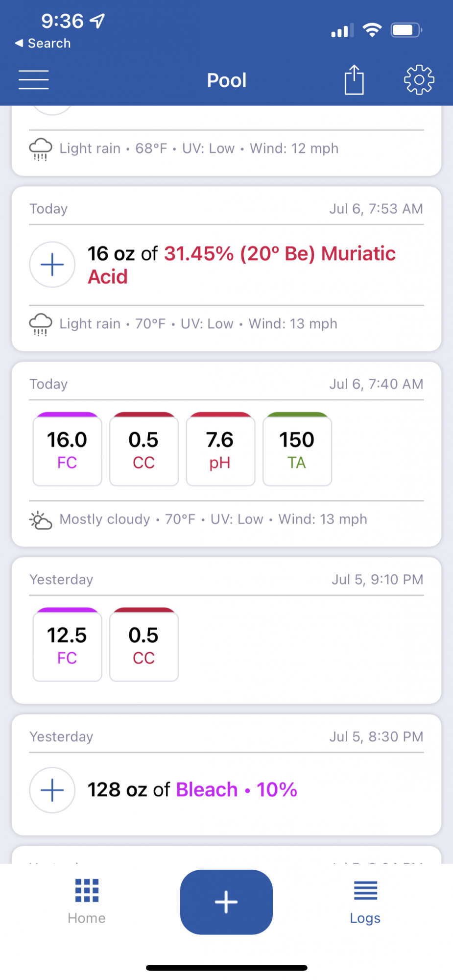The height and width of the screenshot is (980, 453).
Task: Tap mostly cloudy weather icon
Action: click(41, 520)
